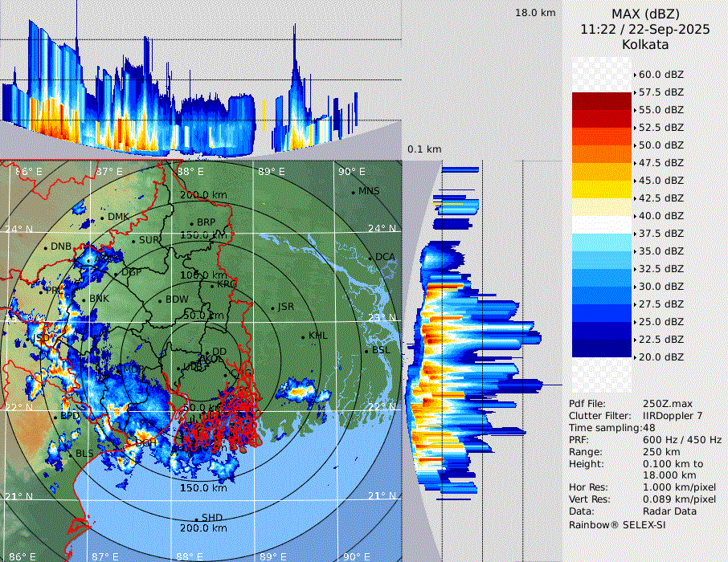Click the BSL station marker
The image size is (728, 562).
point(366,351)
